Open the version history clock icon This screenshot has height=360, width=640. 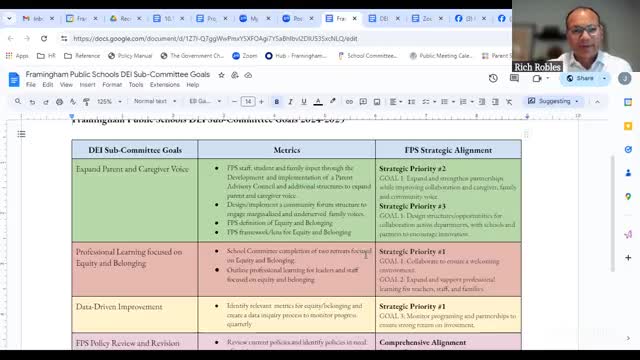point(493,78)
